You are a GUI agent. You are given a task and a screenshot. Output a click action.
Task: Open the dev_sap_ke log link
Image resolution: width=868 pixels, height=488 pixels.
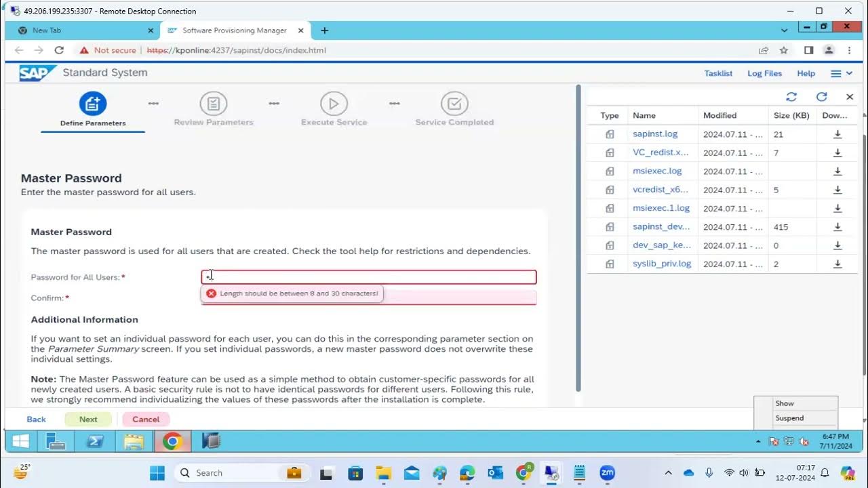[661, 245]
